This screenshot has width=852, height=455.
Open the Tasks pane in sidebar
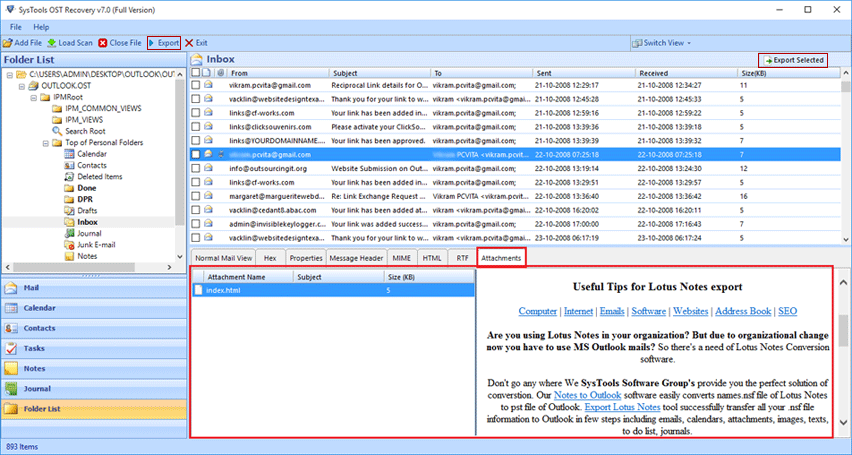coord(35,348)
